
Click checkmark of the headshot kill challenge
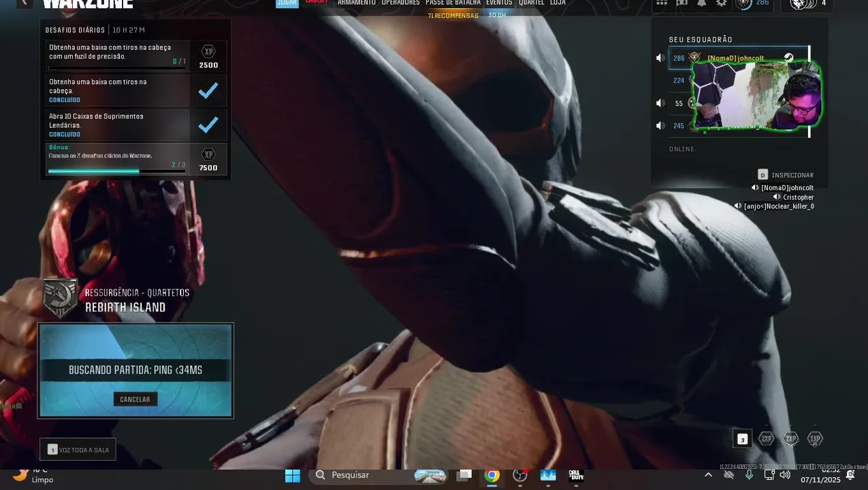point(208,91)
